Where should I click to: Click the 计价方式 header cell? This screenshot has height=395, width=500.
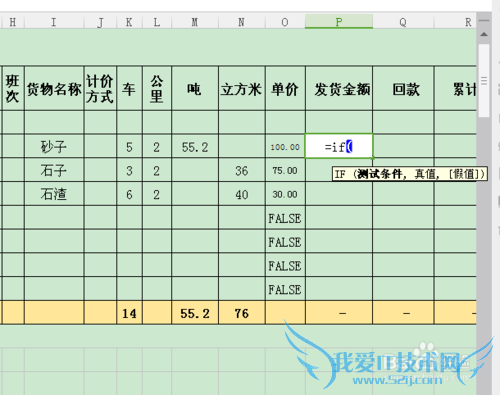pyautogui.click(x=100, y=88)
